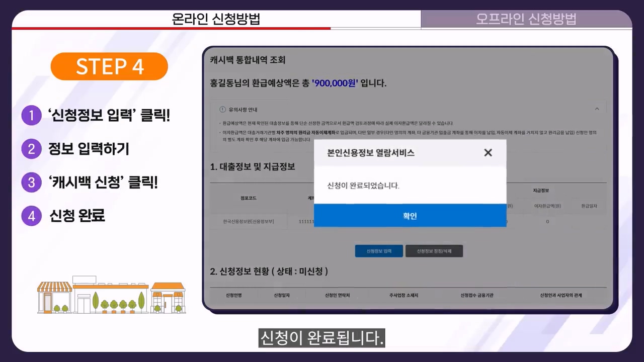Close the 본인신용정보 열람서비스 popup with X
The image size is (644, 362).
pos(488,152)
